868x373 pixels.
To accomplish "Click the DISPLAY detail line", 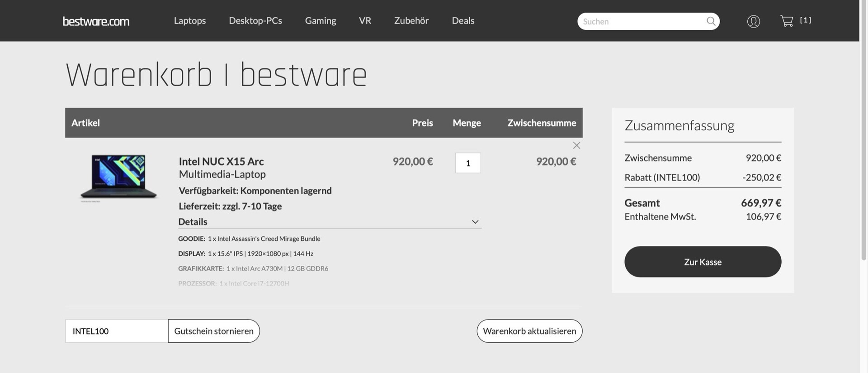I will pyautogui.click(x=245, y=253).
